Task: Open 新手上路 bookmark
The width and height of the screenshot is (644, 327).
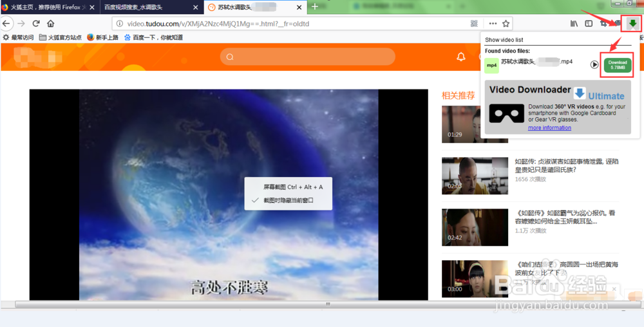Action: coord(102,37)
